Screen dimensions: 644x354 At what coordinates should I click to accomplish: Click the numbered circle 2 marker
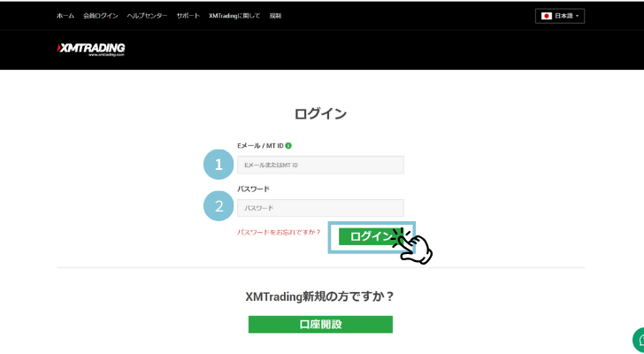click(218, 207)
